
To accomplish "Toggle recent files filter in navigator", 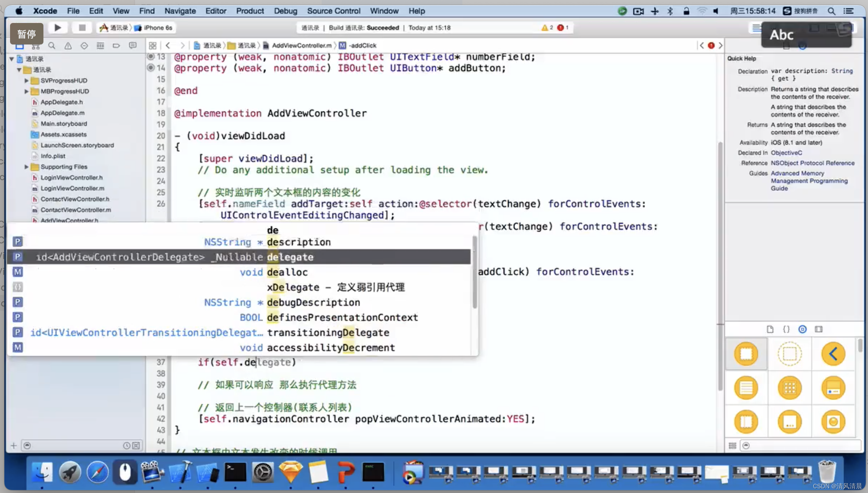I will 126,446.
